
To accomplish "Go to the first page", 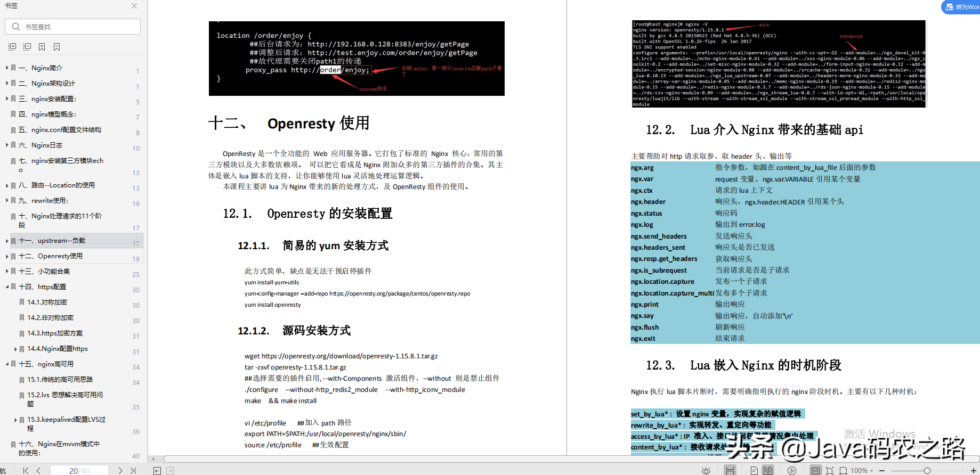I will (26, 471).
